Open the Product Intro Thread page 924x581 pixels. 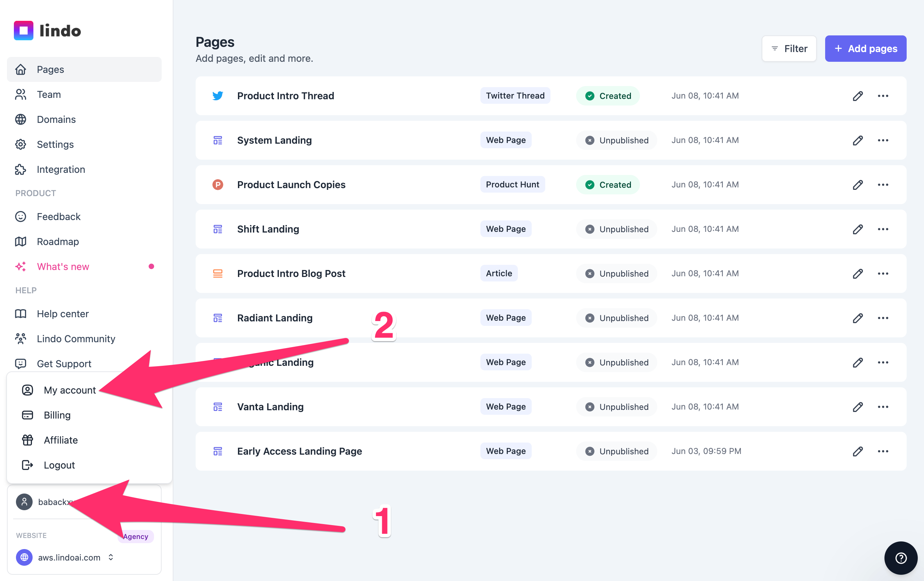pyautogui.click(x=285, y=96)
